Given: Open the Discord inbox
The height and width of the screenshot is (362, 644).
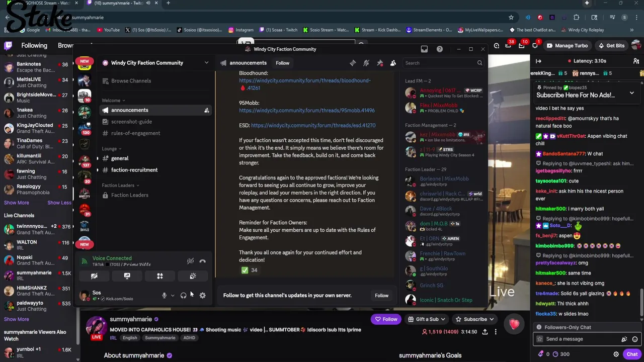Looking at the screenshot, I should point(424,49).
